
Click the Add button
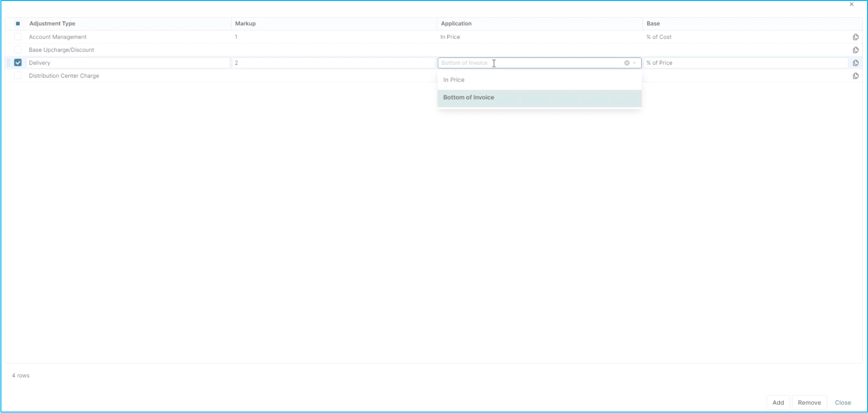point(778,402)
